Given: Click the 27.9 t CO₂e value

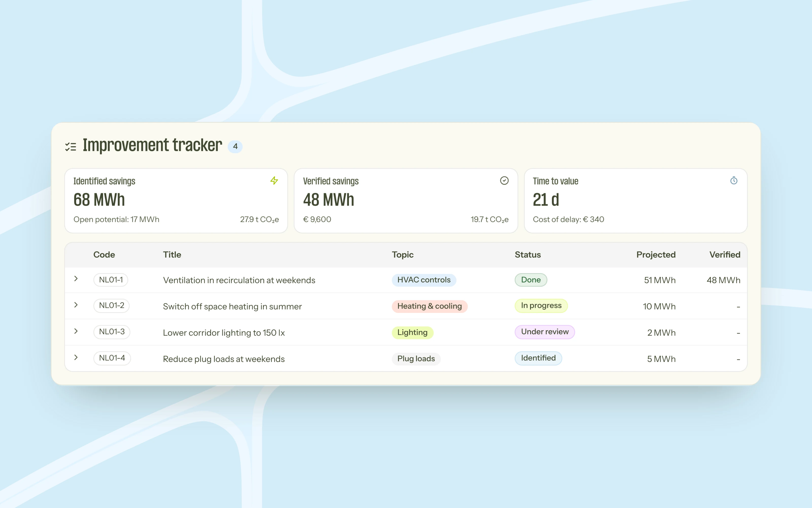Looking at the screenshot, I should [259, 219].
